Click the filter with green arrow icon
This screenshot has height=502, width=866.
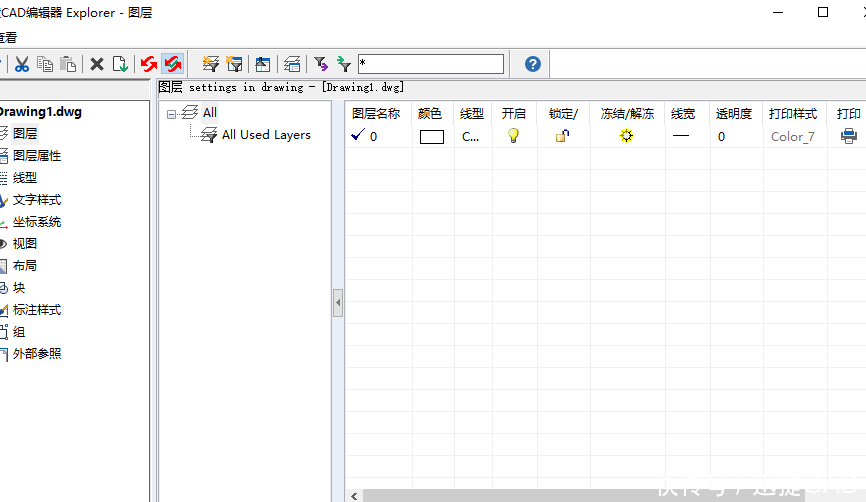344,64
